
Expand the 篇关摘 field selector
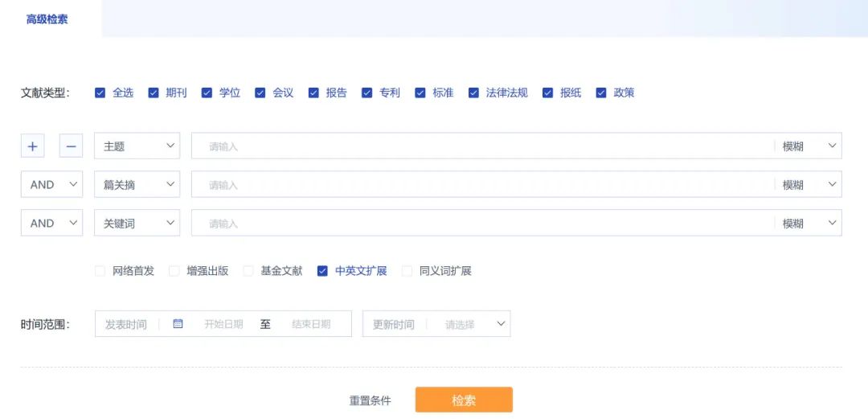[137, 185]
